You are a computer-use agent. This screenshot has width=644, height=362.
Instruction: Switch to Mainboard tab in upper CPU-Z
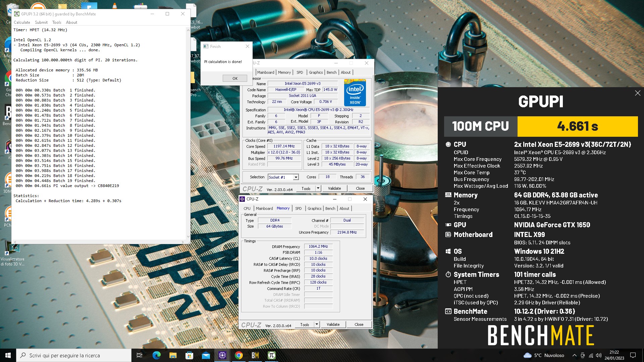pos(266,72)
